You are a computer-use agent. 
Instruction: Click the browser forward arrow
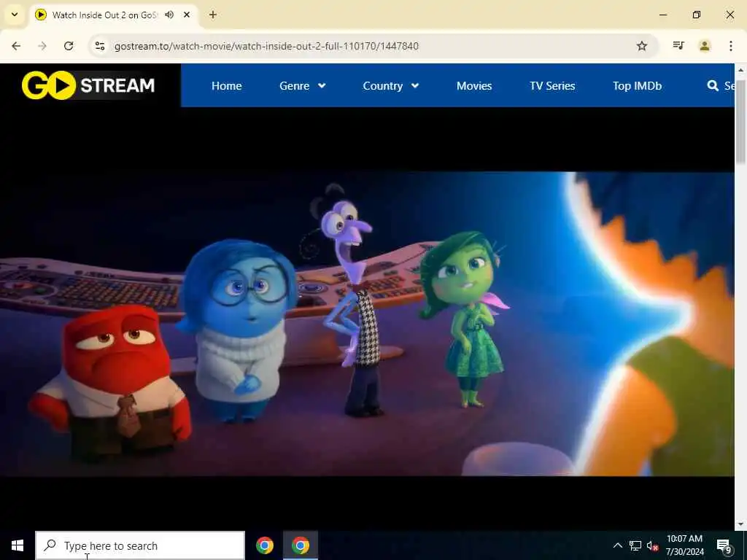42,46
